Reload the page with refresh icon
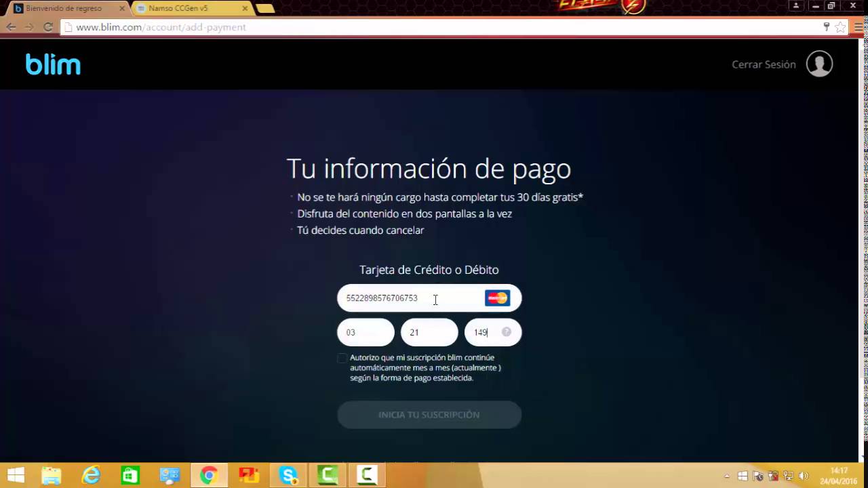Image resolution: width=868 pixels, height=488 pixels. click(x=47, y=27)
